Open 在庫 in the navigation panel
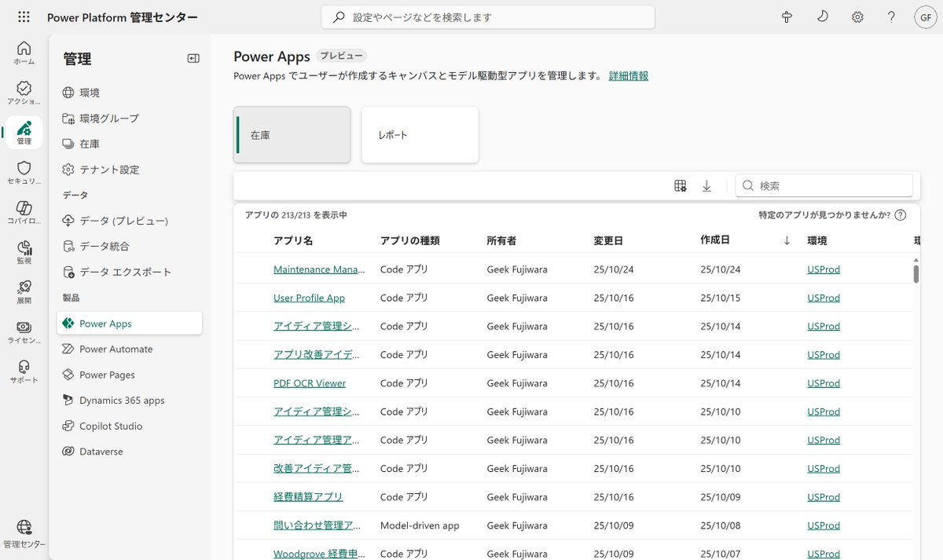The width and height of the screenshot is (943, 560). pyautogui.click(x=129, y=144)
